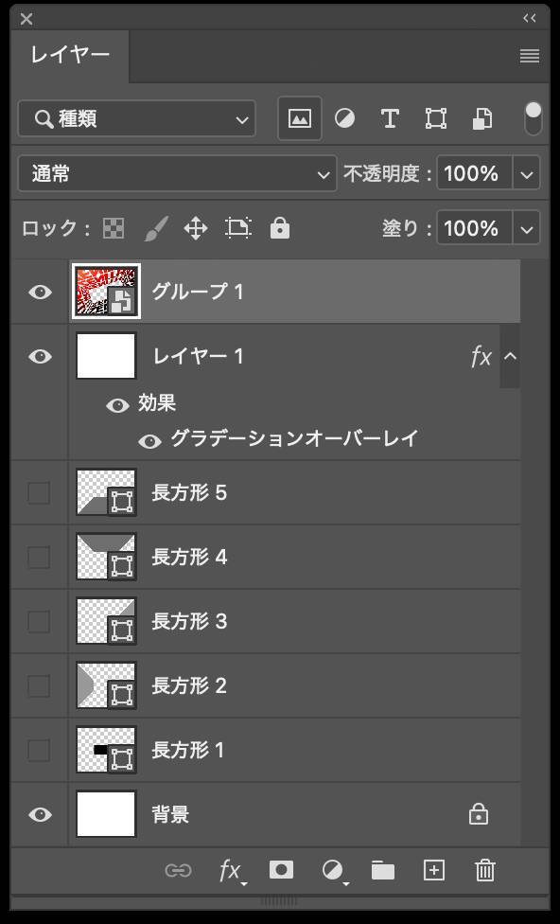Select the 背景 layer thumbnail
Image resolution: width=560 pixels, height=924 pixels.
(x=106, y=814)
